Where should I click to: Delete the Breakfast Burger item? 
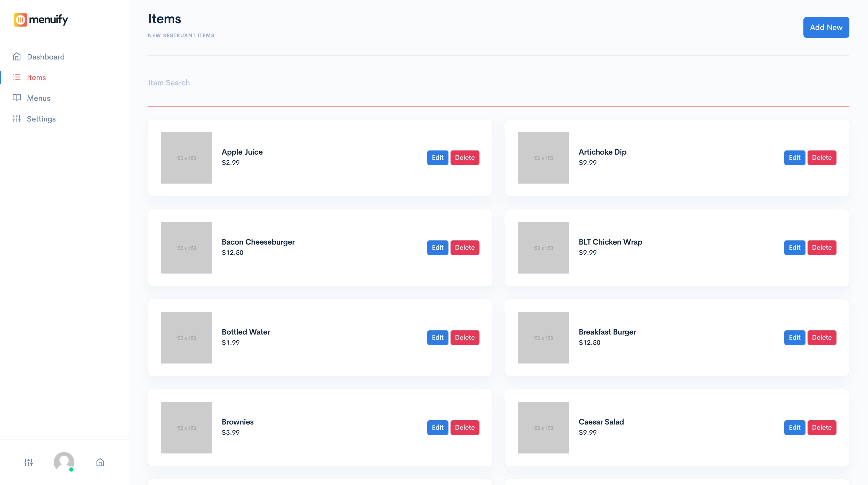pos(822,338)
